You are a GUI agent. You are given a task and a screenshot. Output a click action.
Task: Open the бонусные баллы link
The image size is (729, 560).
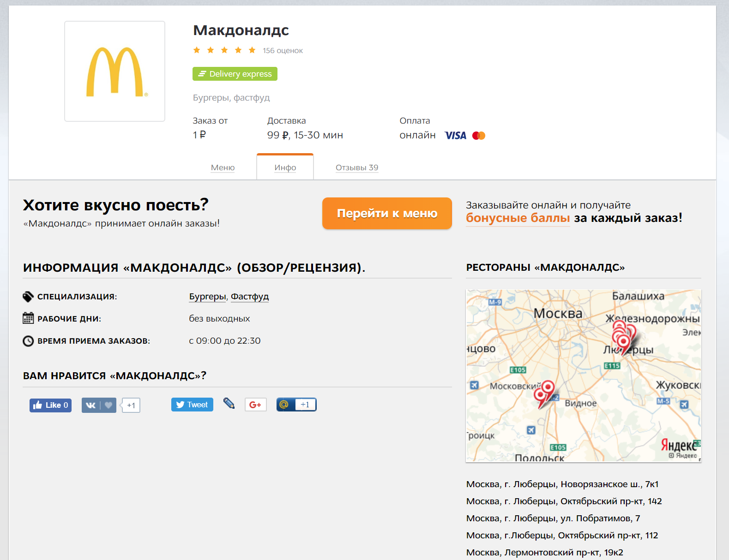518,218
